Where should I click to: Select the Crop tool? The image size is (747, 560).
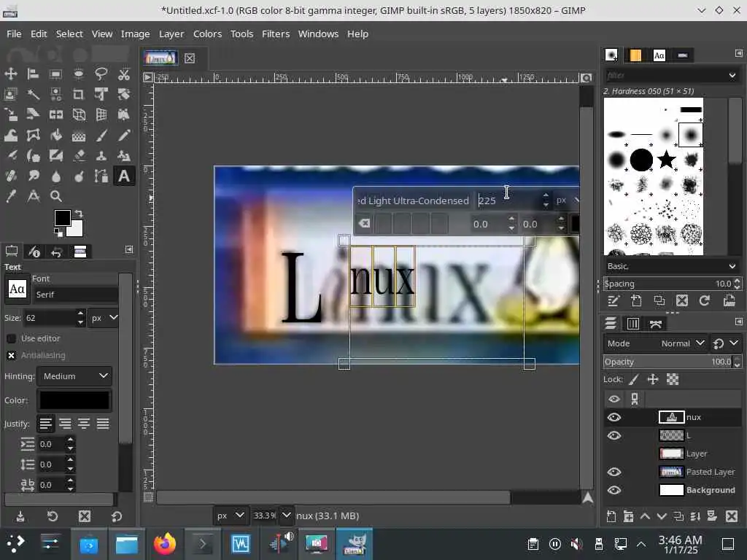click(x=79, y=94)
